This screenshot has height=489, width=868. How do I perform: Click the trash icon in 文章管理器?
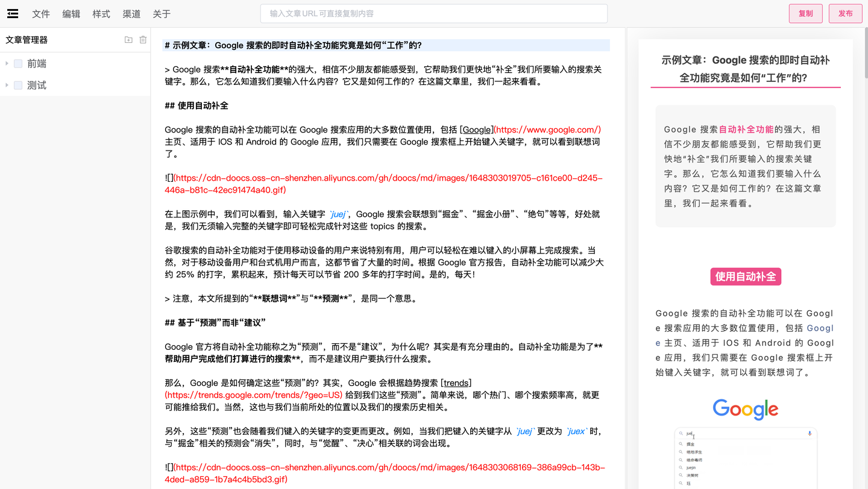pos(143,40)
